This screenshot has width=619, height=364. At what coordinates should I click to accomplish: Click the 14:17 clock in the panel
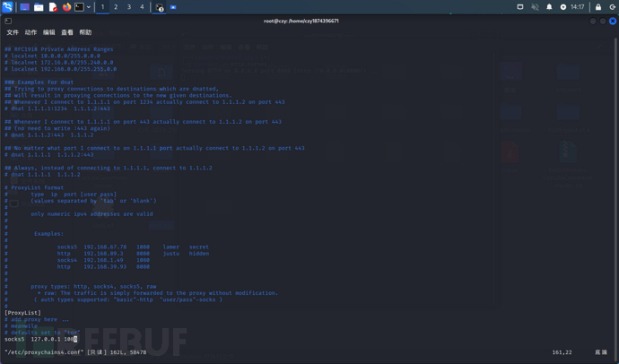[578, 7]
